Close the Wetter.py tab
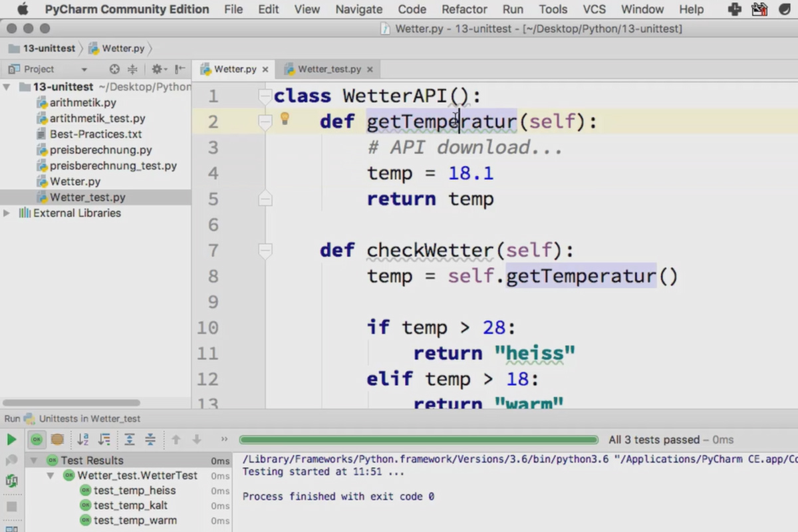 click(x=265, y=69)
